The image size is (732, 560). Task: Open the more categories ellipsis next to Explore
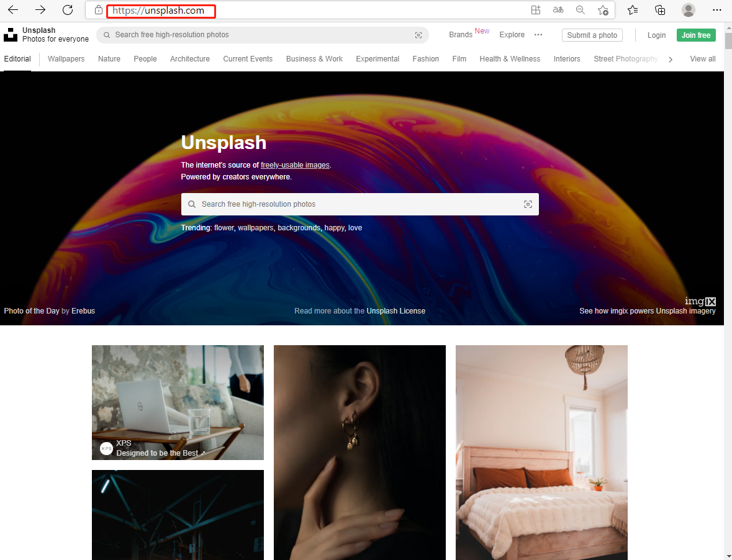[538, 35]
